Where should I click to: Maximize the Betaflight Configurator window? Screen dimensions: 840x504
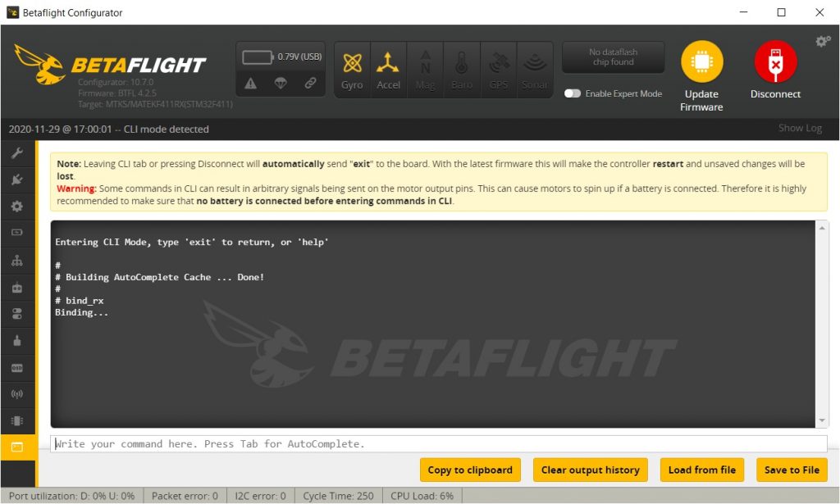781,12
